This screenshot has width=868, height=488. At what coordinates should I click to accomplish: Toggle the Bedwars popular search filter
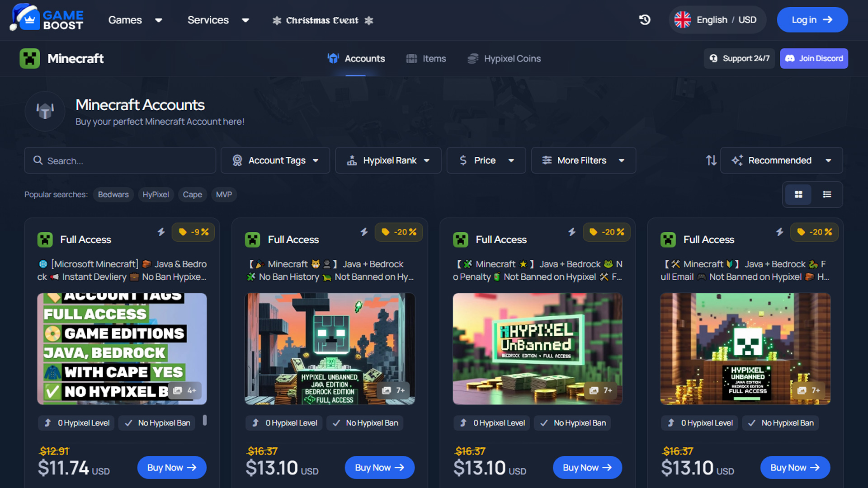pos(113,194)
